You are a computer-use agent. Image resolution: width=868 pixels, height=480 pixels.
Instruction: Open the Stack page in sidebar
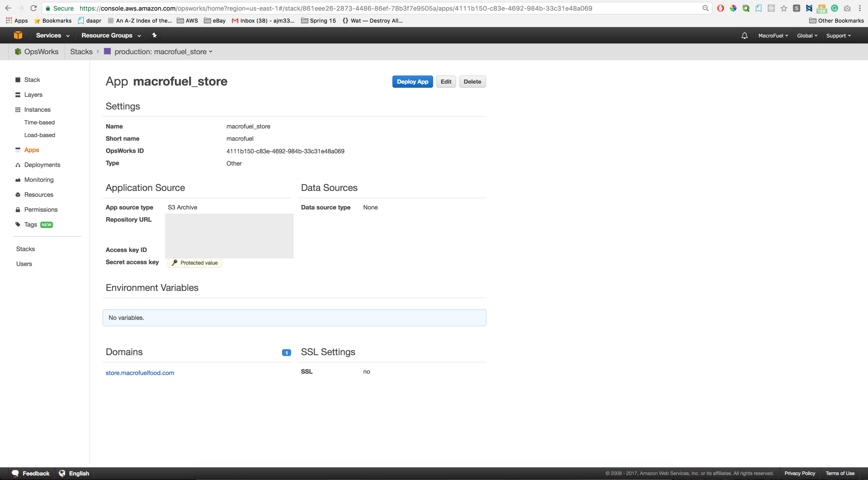tap(32, 80)
